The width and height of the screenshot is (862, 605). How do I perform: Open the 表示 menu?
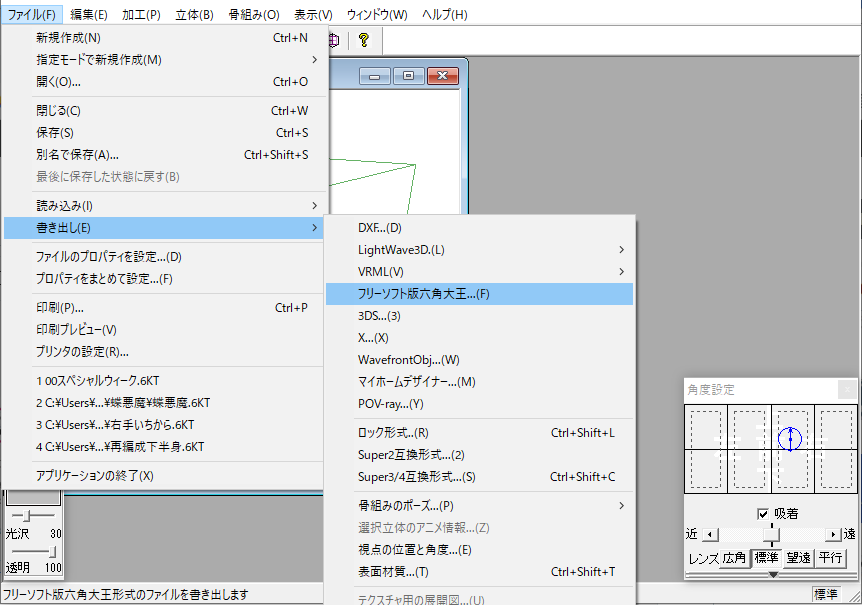pyautogui.click(x=312, y=13)
